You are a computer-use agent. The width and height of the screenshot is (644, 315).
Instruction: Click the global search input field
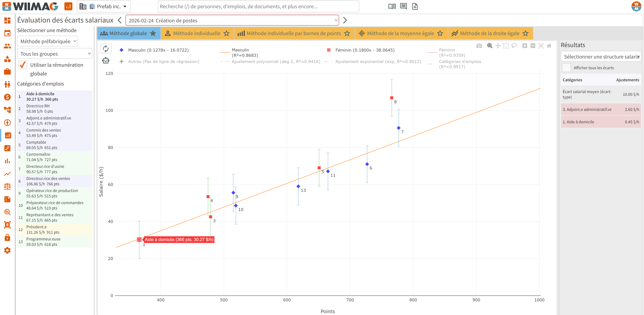pos(258,7)
